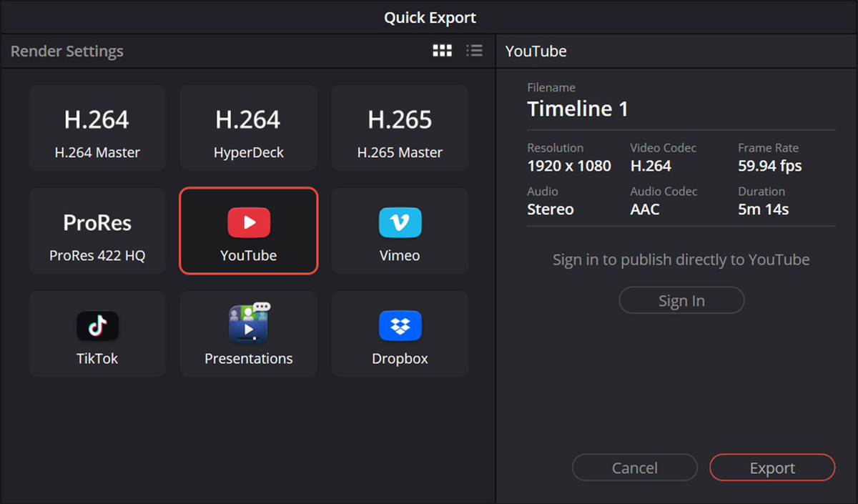Switch to grid view of presets

coord(443,51)
